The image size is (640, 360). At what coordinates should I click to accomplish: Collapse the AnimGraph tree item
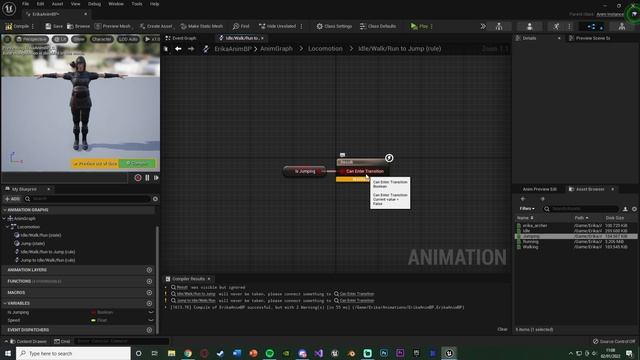pos(4,218)
